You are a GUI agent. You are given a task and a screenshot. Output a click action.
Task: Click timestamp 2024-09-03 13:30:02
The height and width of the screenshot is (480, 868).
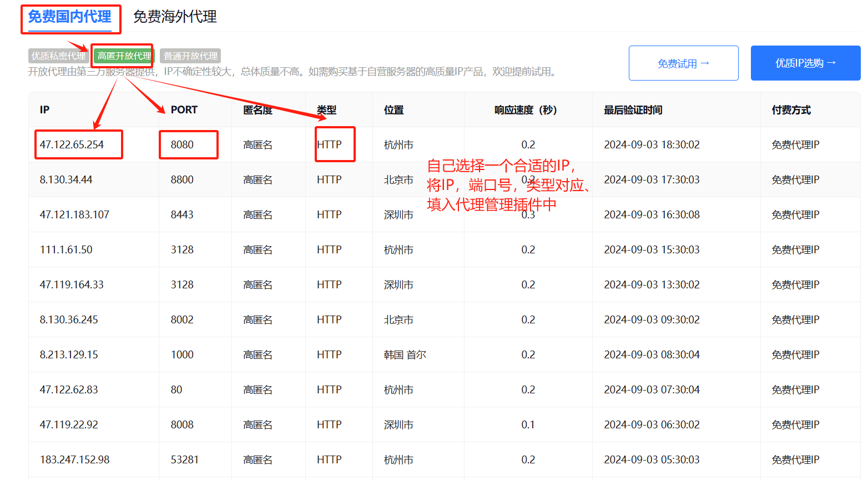pyautogui.click(x=652, y=285)
